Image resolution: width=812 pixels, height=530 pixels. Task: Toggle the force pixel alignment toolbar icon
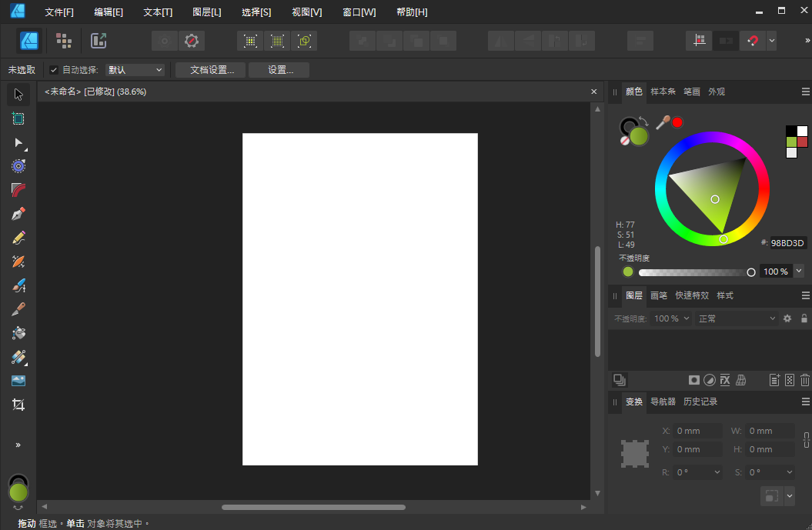coord(699,40)
